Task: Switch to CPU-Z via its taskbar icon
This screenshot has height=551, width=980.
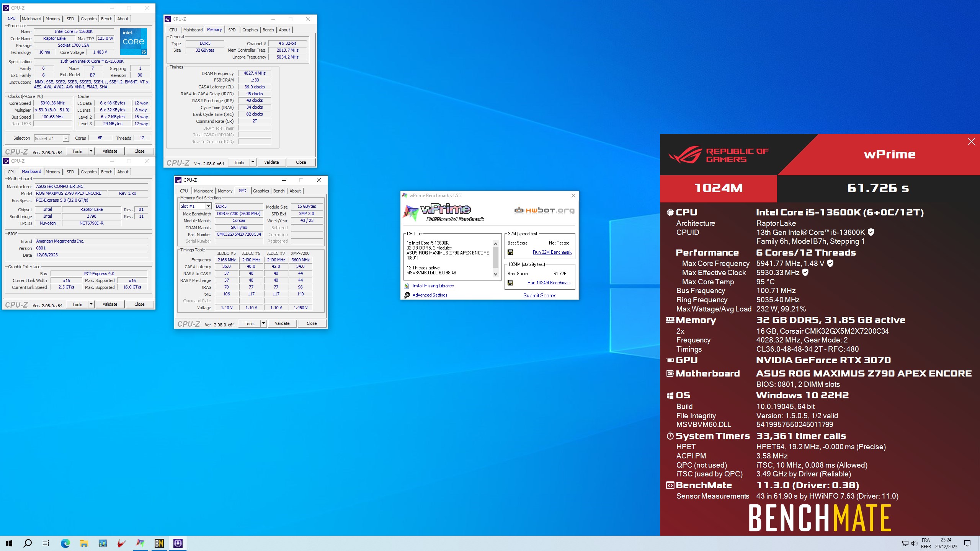Action: click(x=178, y=543)
